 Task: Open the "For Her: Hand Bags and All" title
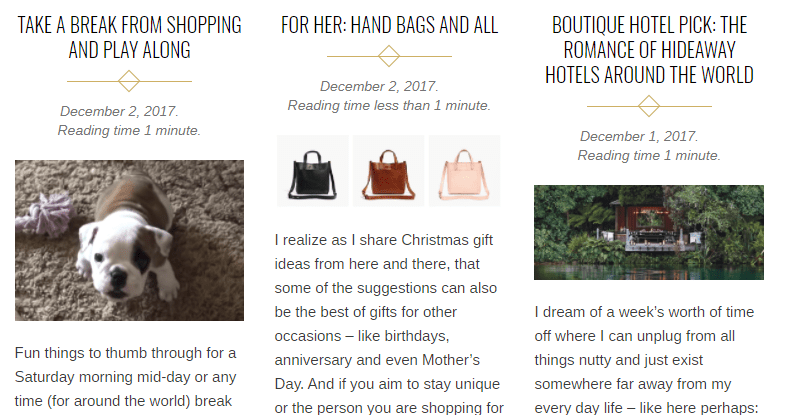click(389, 25)
